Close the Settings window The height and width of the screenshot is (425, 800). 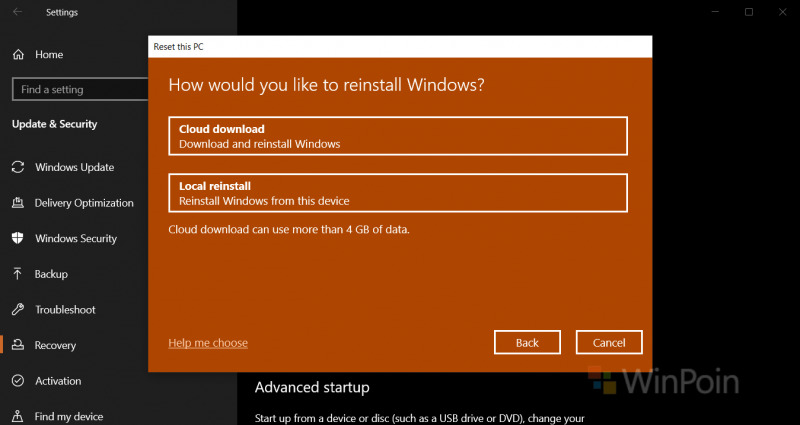click(783, 12)
